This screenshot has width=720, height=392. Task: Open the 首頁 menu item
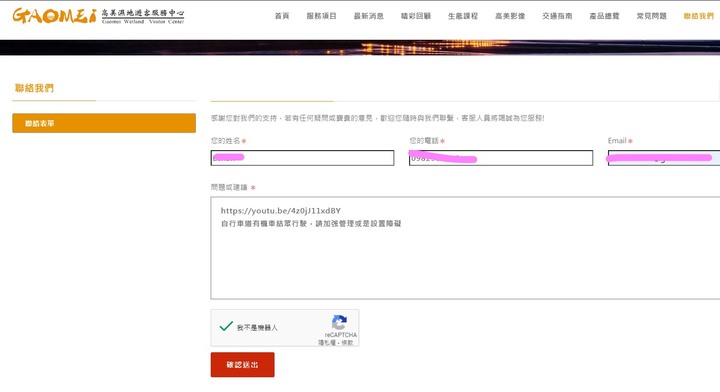coord(282,16)
